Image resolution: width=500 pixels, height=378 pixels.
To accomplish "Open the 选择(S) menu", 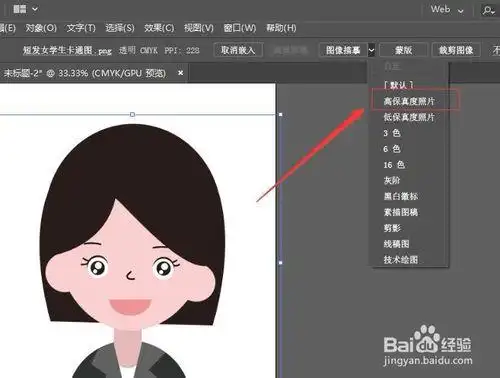I will tap(120, 28).
